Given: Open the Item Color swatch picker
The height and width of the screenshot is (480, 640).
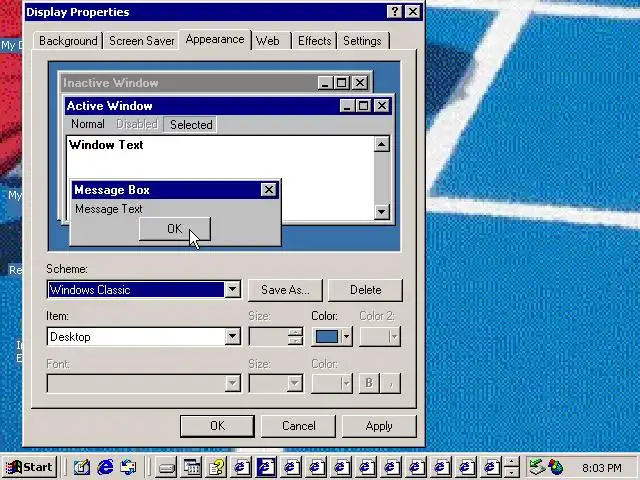Looking at the screenshot, I should pyautogui.click(x=331, y=337).
